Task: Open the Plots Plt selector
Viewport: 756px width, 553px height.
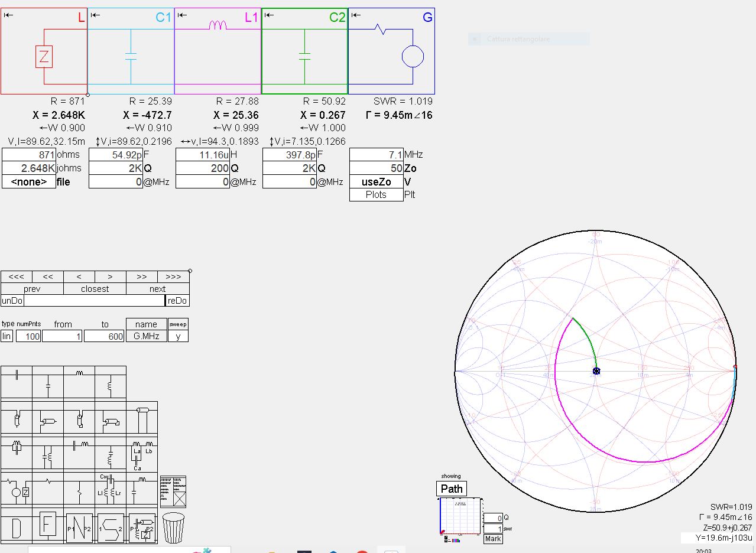Action: click(377, 194)
